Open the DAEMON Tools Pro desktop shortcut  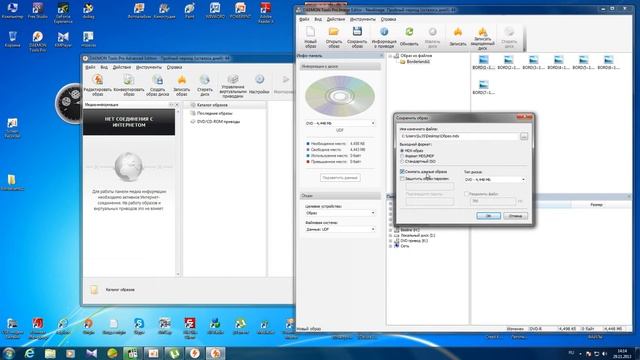[x=38, y=41]
